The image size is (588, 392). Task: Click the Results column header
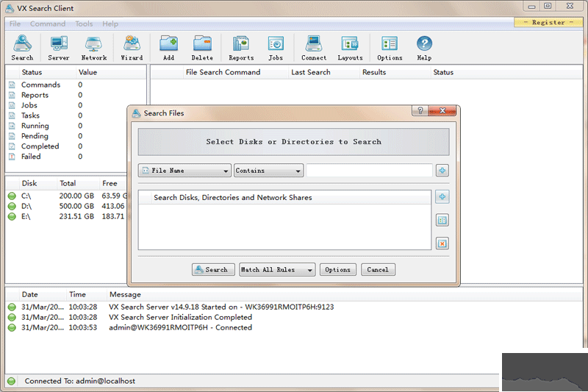pos(374,72)
